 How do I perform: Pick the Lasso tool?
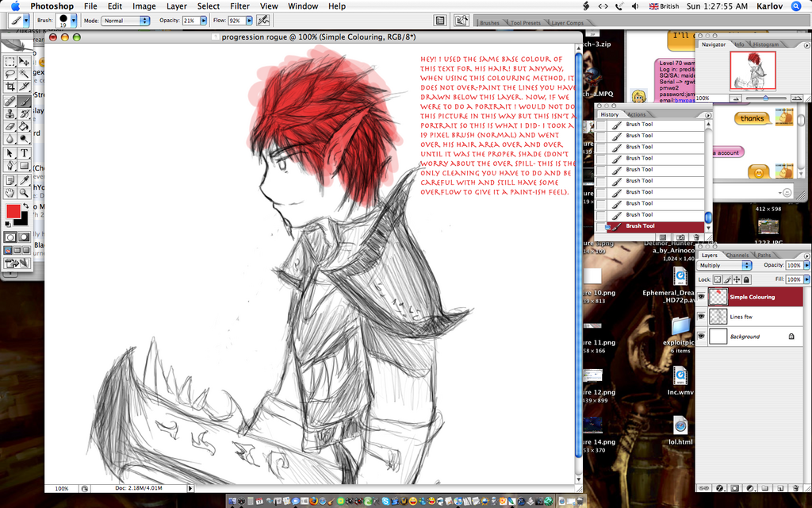click(x=10, y=74)
